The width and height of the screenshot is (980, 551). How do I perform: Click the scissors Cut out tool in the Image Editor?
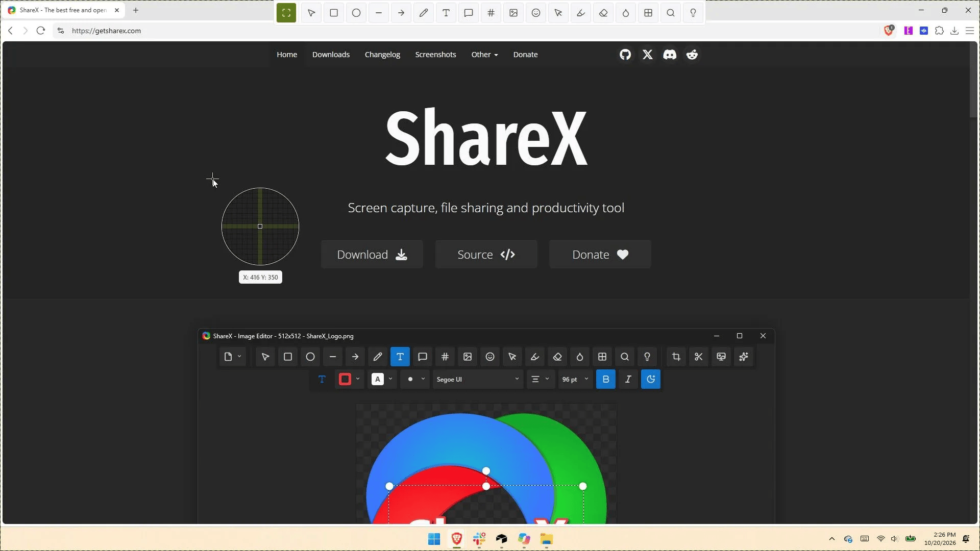click(x=699, y=357)
